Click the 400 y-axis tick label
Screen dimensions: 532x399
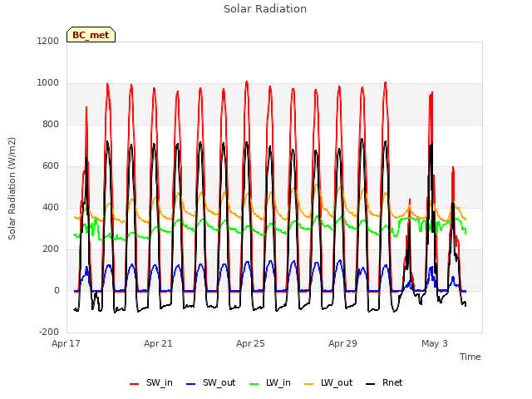coord(51,207)
